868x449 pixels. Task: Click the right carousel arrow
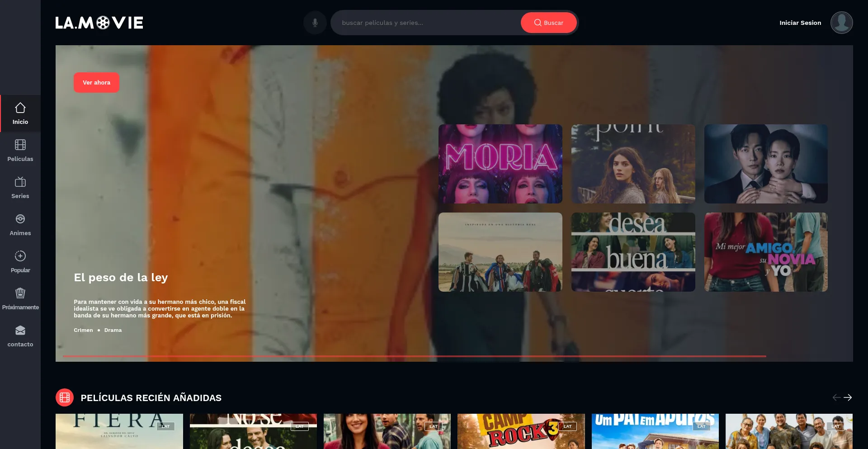point(848,397)
